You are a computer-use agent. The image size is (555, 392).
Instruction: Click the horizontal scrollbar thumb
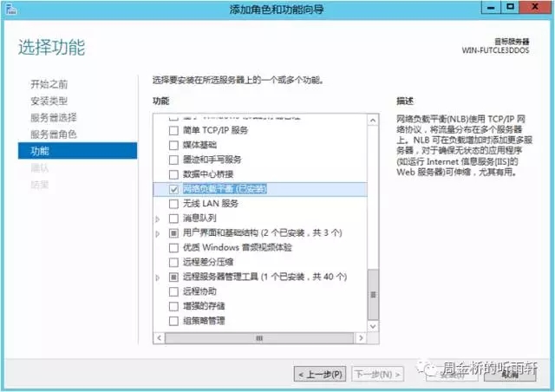[x=259, y=338]
